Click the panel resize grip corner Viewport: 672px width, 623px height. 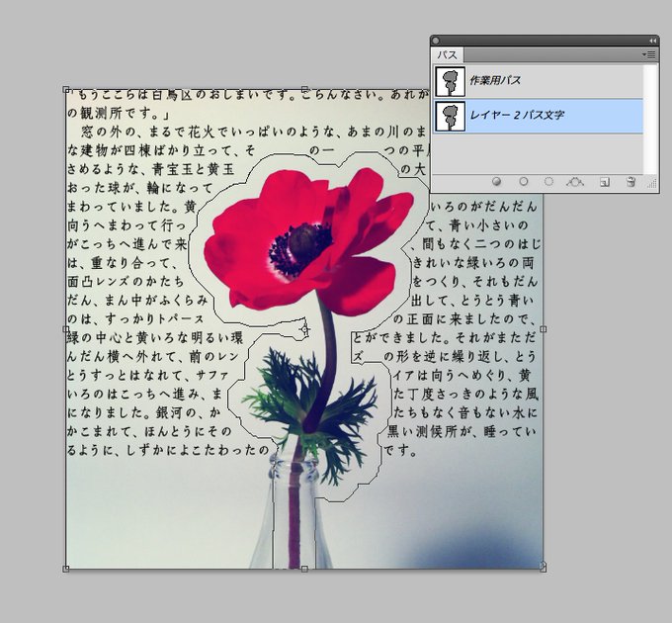coord(652,184)
